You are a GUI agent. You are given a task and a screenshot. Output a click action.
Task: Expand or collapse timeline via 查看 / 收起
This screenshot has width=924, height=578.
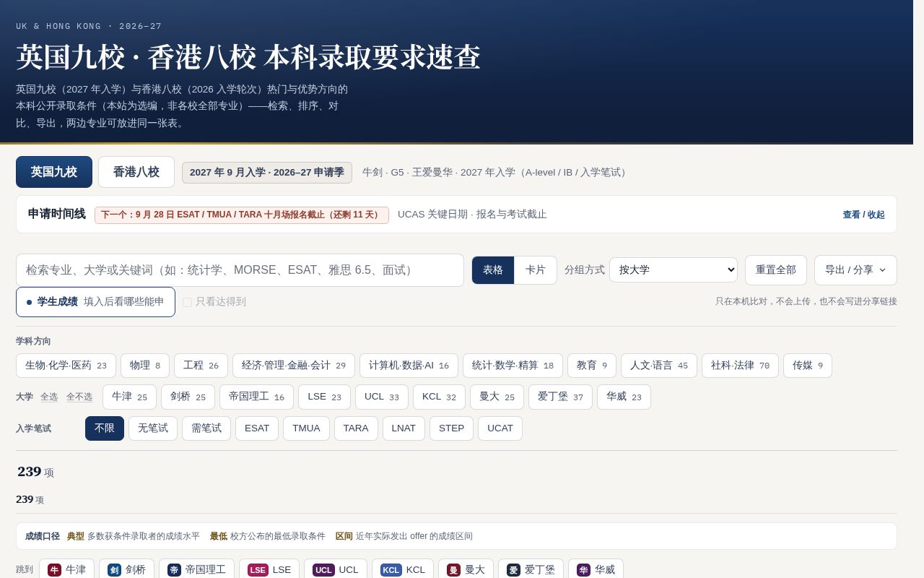pyautogui.click(x=863, y=215)
